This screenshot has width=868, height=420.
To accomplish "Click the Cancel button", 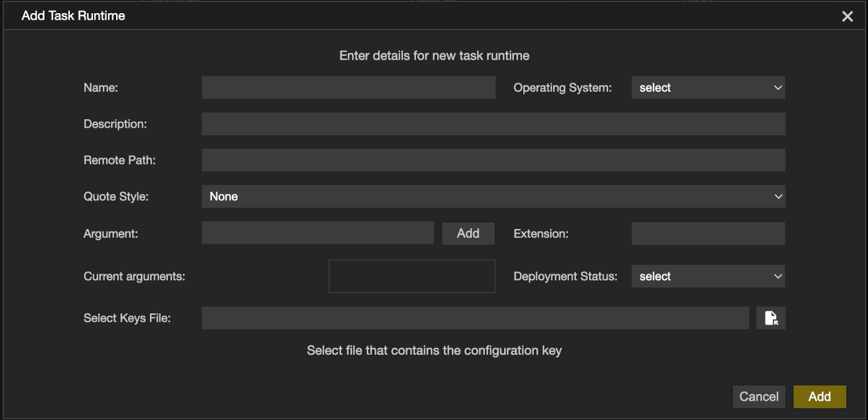I will coord(759,397).
